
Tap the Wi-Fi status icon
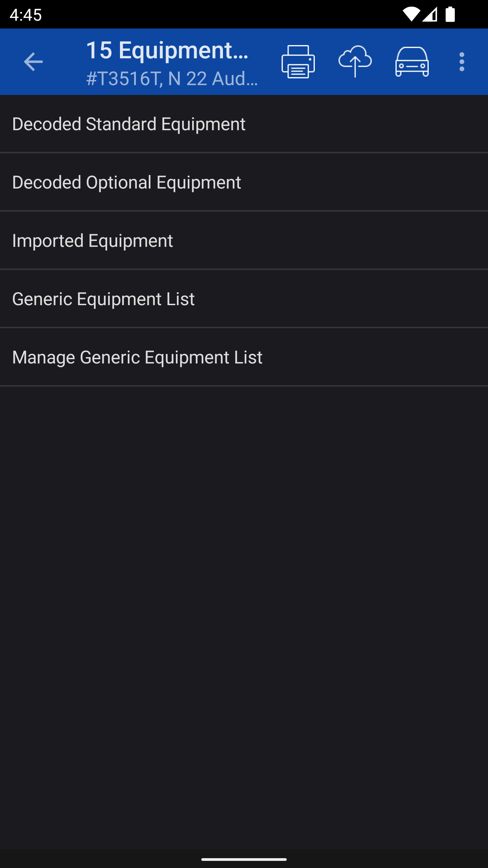411,15
